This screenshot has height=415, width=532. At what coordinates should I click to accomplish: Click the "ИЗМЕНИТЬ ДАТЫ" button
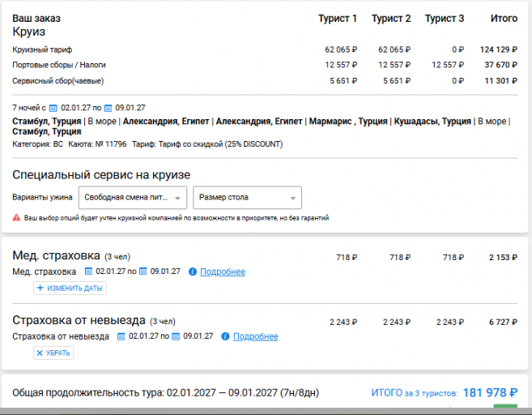[70, 288]
